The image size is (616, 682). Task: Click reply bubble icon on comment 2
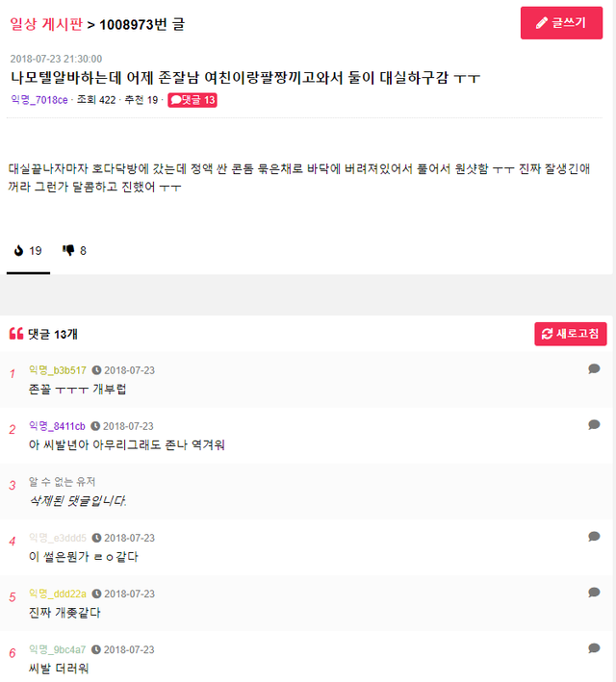[594, 424]
